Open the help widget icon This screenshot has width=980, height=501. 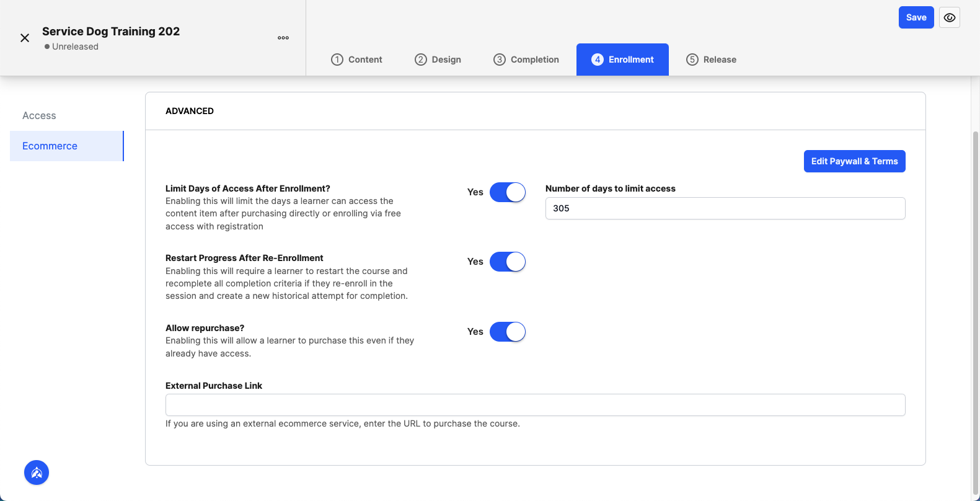[37, 472]
